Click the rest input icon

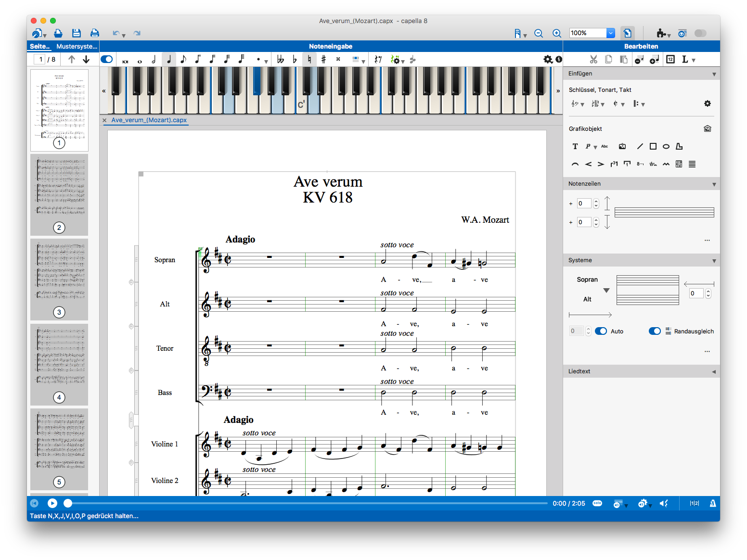[x=378, y=59]
